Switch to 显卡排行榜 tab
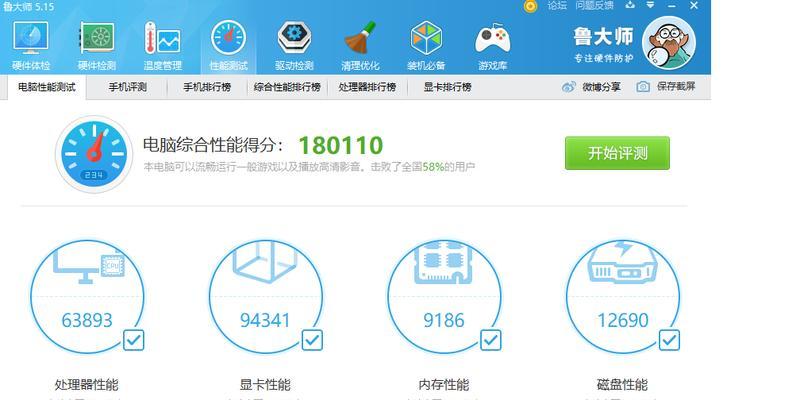800x400 pixels. (x=447, y=87)
